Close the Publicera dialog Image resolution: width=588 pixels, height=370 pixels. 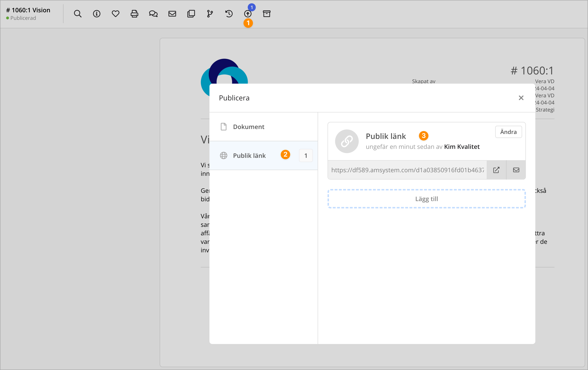click(x=521, y=98)
